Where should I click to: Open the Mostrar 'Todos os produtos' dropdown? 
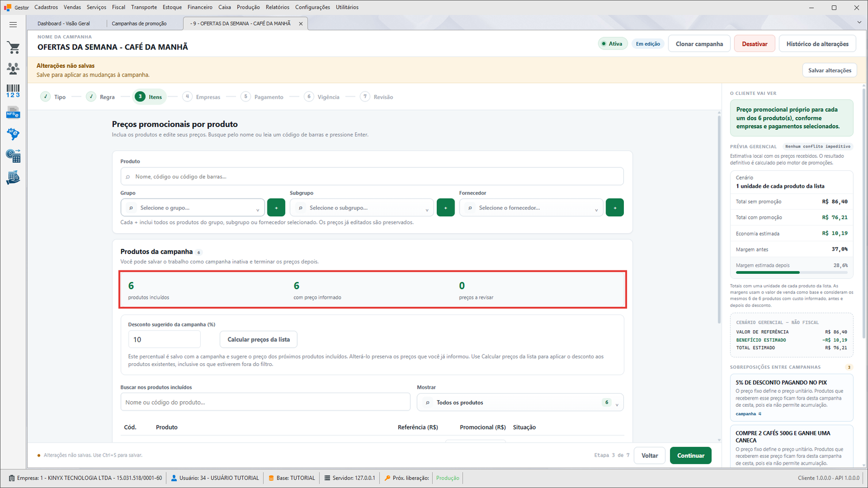520,402
